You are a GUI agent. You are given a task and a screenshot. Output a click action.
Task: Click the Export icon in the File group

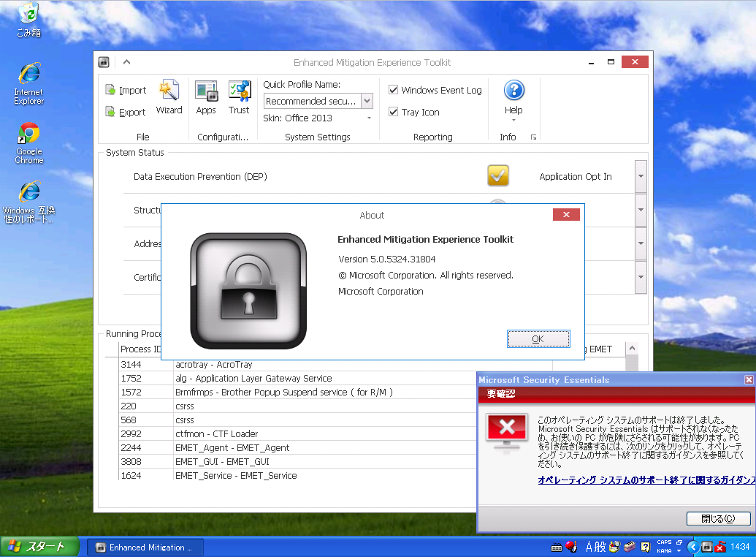pyautogui.click(x=110, y=112)
